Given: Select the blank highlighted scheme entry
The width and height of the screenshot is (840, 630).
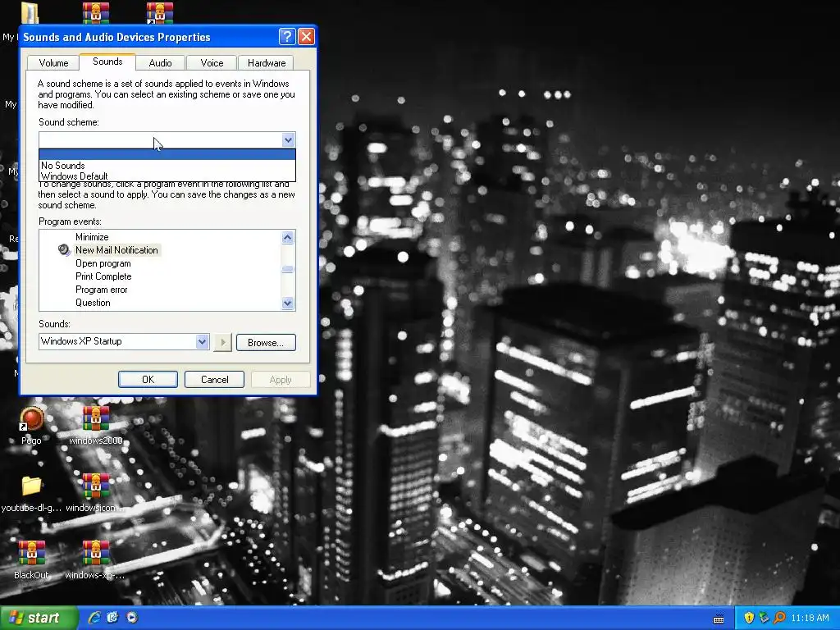Looking at the screenshot, I should (167, 155).
